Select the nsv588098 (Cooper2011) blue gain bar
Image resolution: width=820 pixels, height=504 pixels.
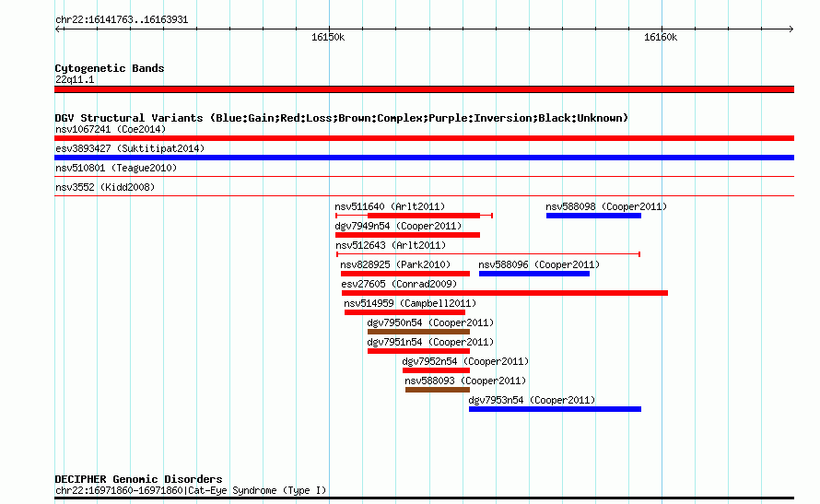[593, 216]
